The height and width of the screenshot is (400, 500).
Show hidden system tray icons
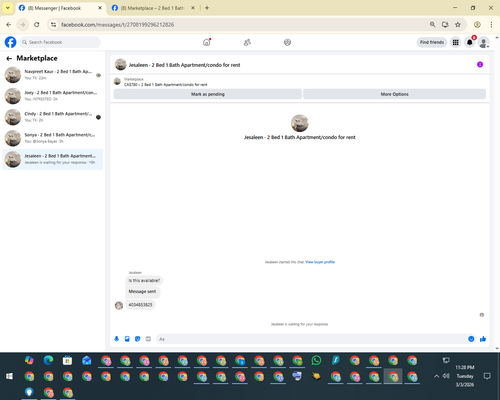coord(436,376)
